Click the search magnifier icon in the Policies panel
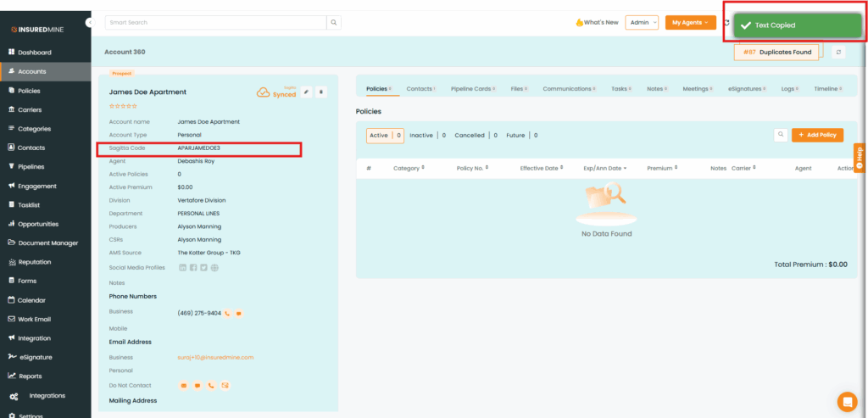The width and height of the screenshot is (868, 418). [x=780, y=135]
